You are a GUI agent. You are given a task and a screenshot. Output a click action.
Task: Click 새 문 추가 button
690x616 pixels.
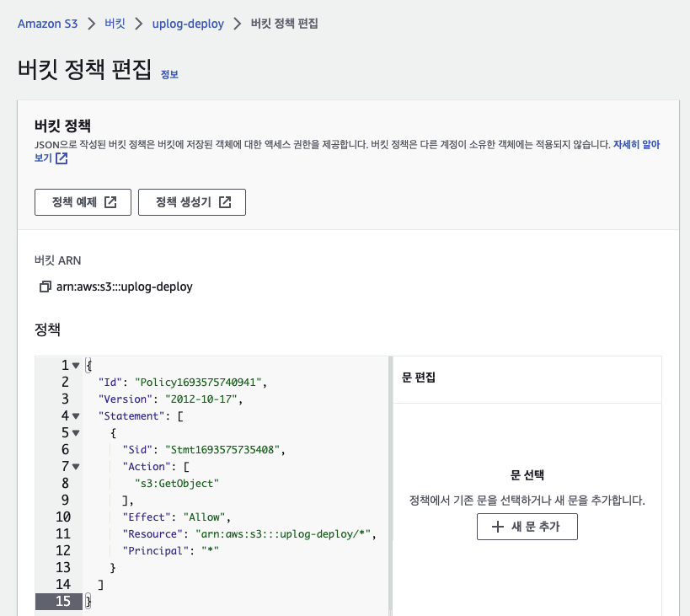tap(527, 527)
